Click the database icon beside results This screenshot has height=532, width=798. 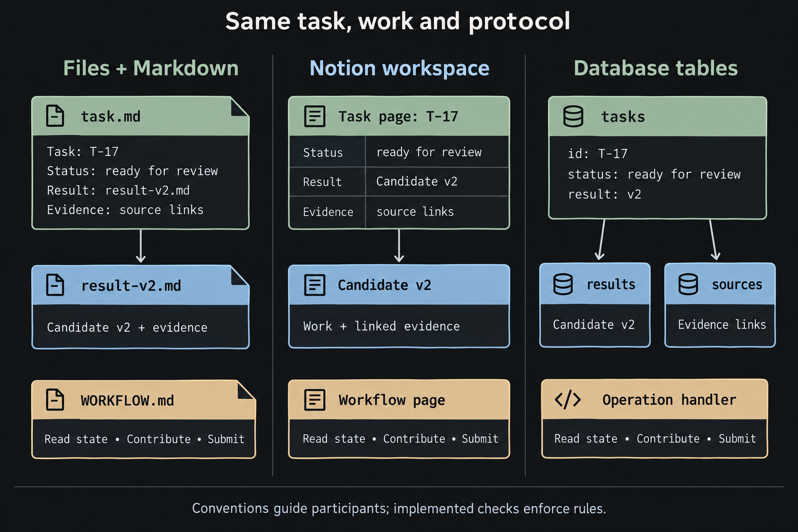coord(563,284)
